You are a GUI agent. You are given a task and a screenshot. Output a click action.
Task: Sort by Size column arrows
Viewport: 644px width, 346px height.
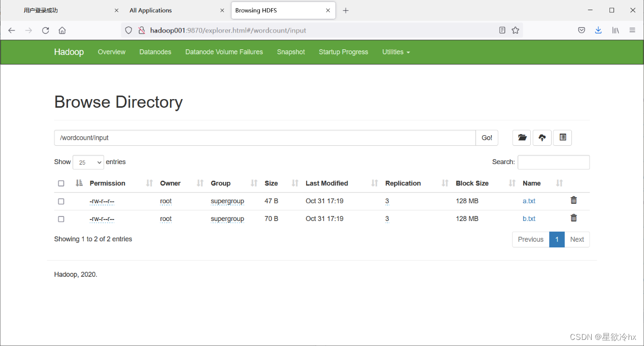295,183
